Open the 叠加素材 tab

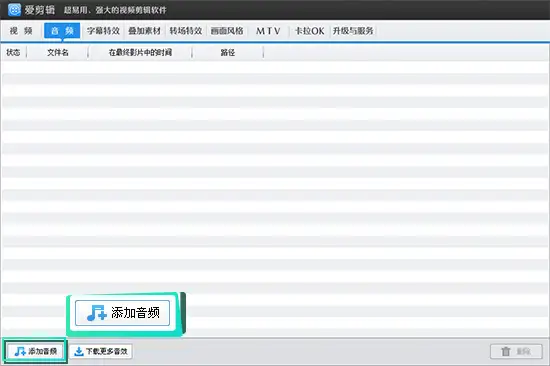pyautogui.click(x=145, y=31)
